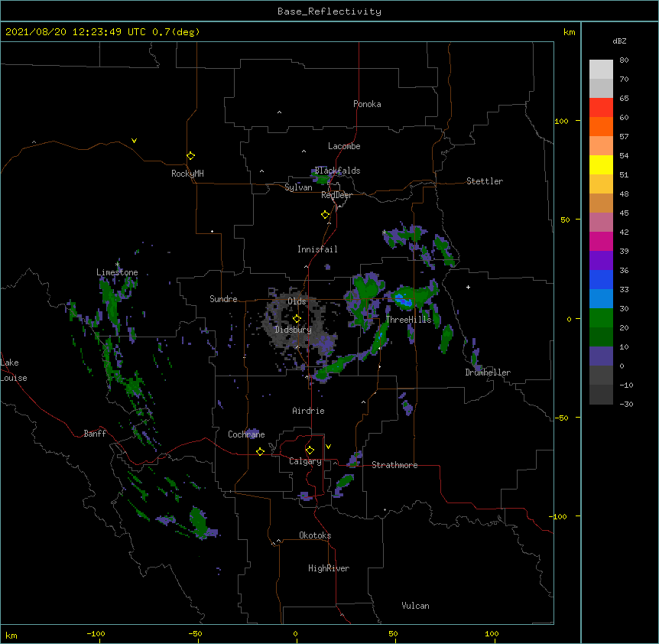This screenshot has width=659, height=644.
Task: Click the Sylvan label on the map
Action: (x=298, y=187)
